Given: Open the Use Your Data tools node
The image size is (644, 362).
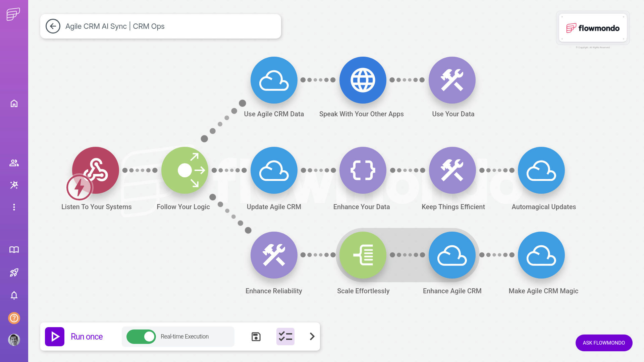Looking at the screenshot, I should point(452,80).
